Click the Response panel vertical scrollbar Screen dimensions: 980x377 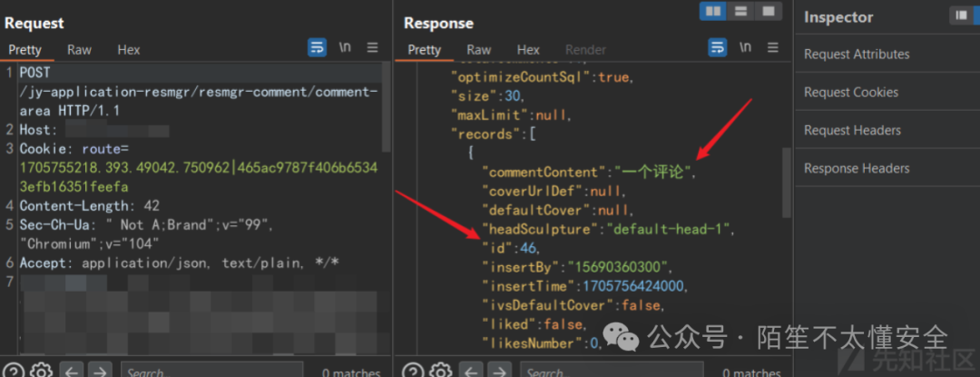786,183
